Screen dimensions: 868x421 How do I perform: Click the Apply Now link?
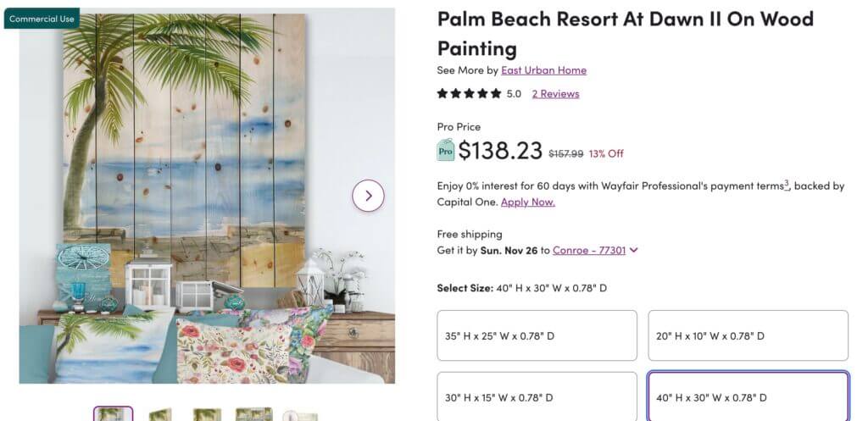pos(527,202)
